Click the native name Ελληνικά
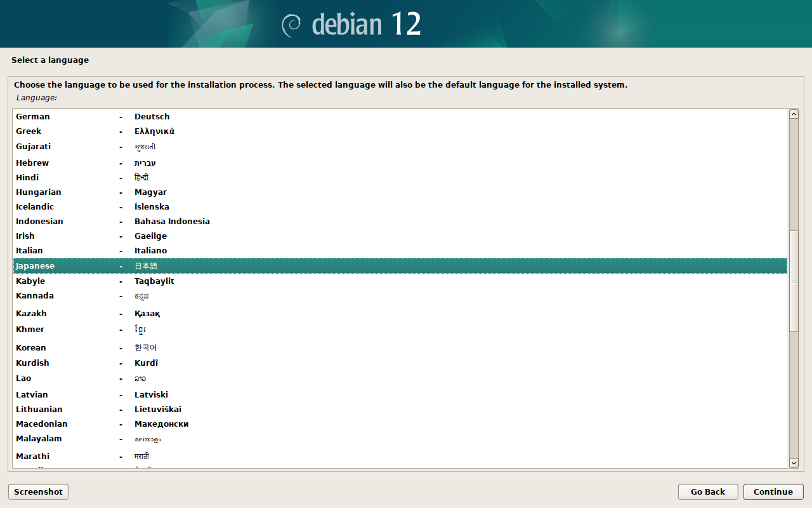This screenshot has height=508, width=812. point(154,131)
